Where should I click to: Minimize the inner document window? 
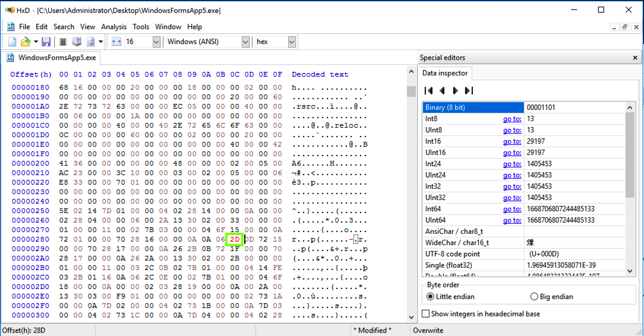614,27
